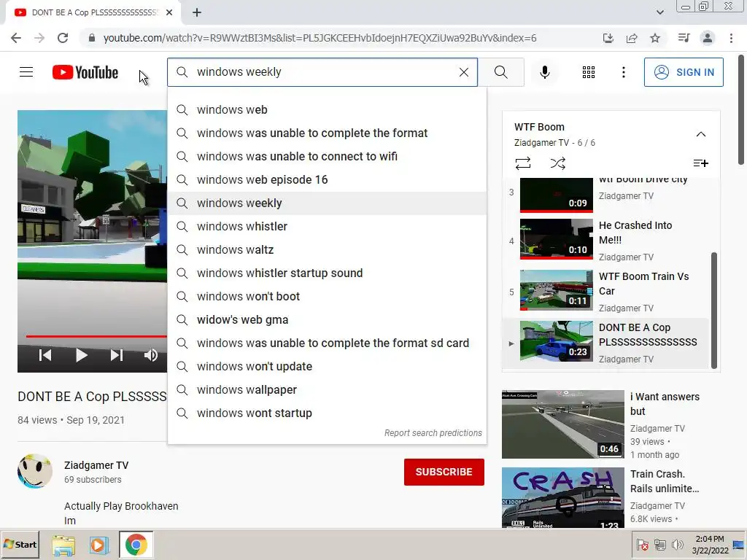Seek on the red video progress bar
This screenshot has height=560, width=747.
coord(96,336)
